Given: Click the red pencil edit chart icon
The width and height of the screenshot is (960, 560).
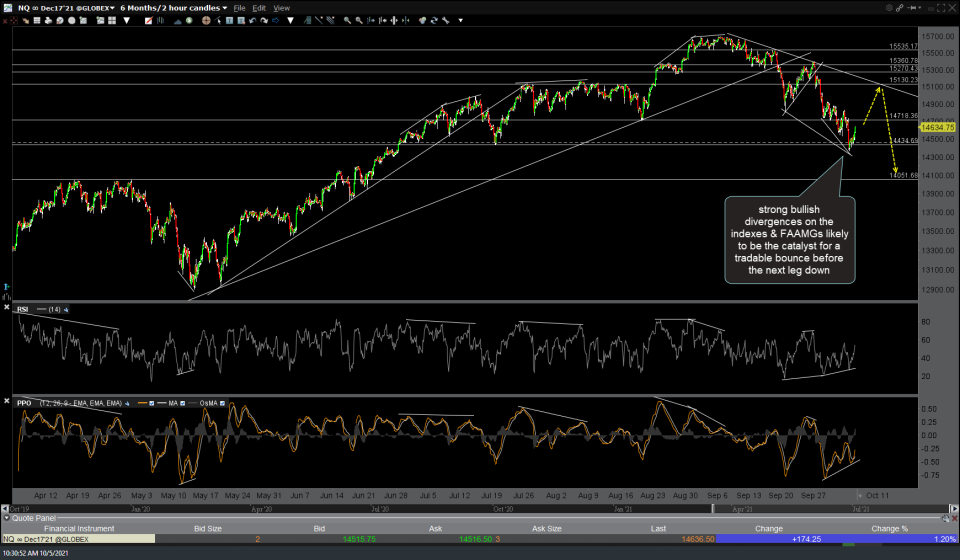Looking at the screenshot, I should tap(149, 20).
